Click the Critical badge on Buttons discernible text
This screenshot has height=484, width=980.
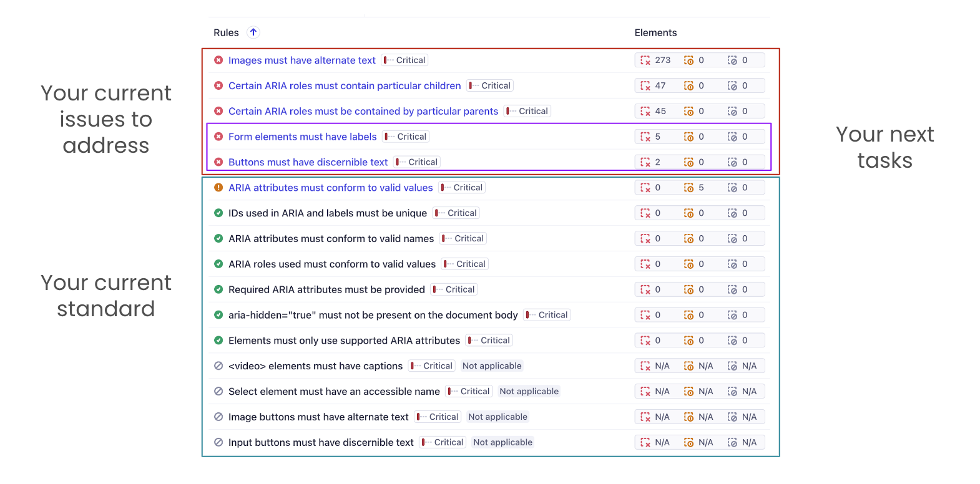pyautogui.click(x=418, y=162)
